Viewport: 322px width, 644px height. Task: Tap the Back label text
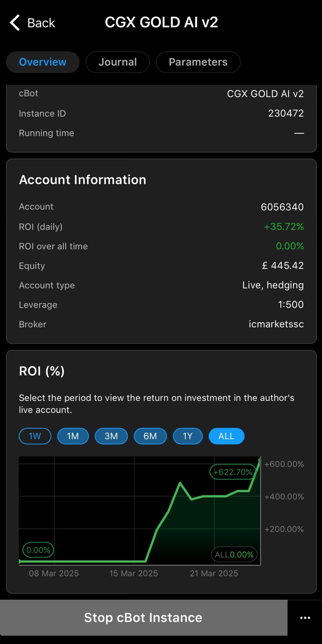click(41, 23)
